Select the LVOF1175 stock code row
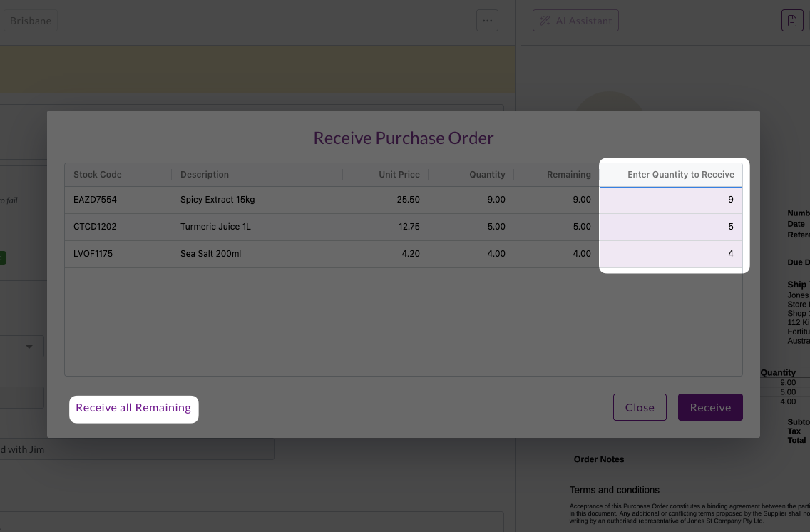 [332, 254]
